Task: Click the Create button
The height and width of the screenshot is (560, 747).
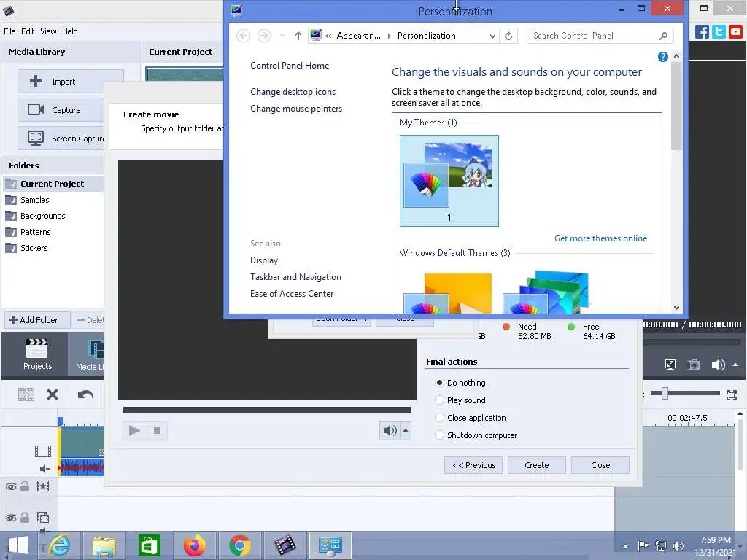Action: pos(536,465)
